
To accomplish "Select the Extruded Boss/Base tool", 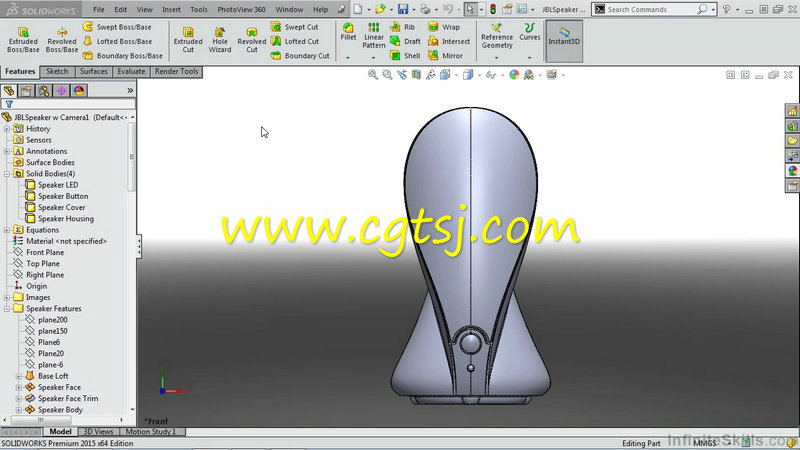I will pyautogui.click(x=23, y=40).
